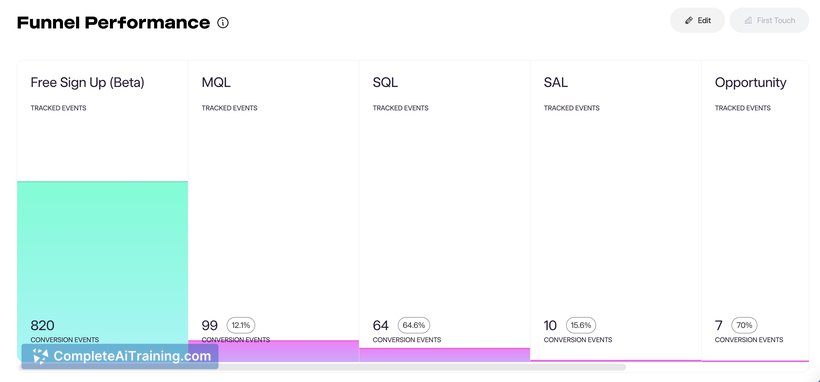820x382 pixels.
Task: Click the green Free Sign Up funnel bar
Action: point(102,251)
